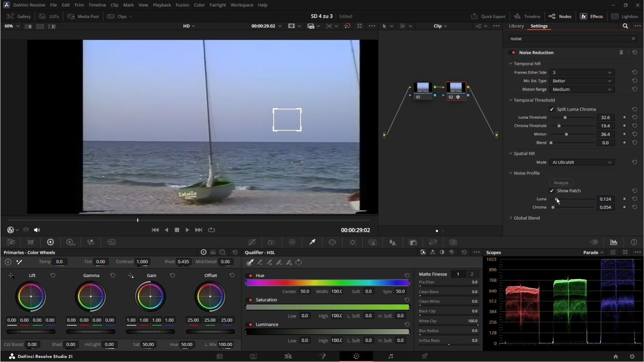This screenshot has height=362, width=644.
Task: Toggle audio mute speaker icon under viewer
Action: 37,230
